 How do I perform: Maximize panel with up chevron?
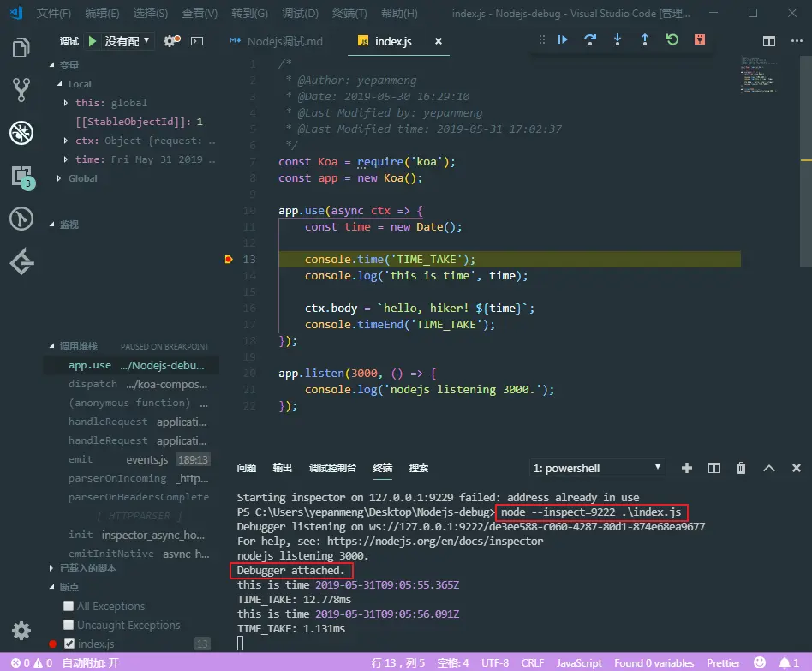pyautogui.click(x=769, y=468)
